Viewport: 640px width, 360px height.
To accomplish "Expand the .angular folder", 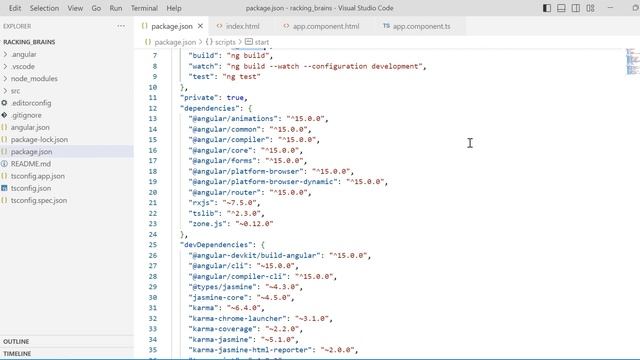I will (x=5, y=54).
